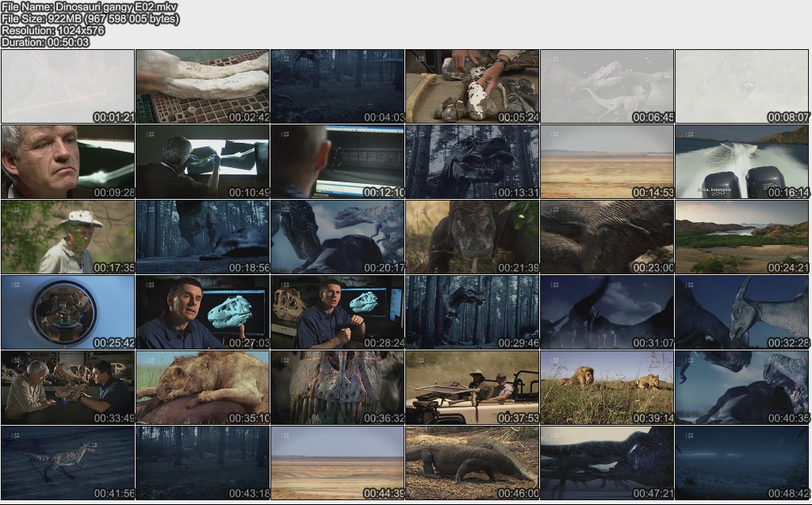
Task: Open the two men at table frame at 00:33:49
Action: click(67, 388)
